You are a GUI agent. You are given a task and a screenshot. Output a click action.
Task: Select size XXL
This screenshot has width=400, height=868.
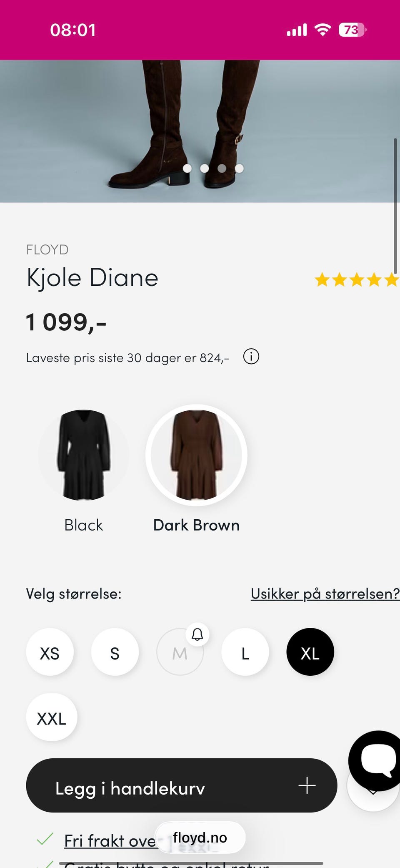[x=52, y=717]
